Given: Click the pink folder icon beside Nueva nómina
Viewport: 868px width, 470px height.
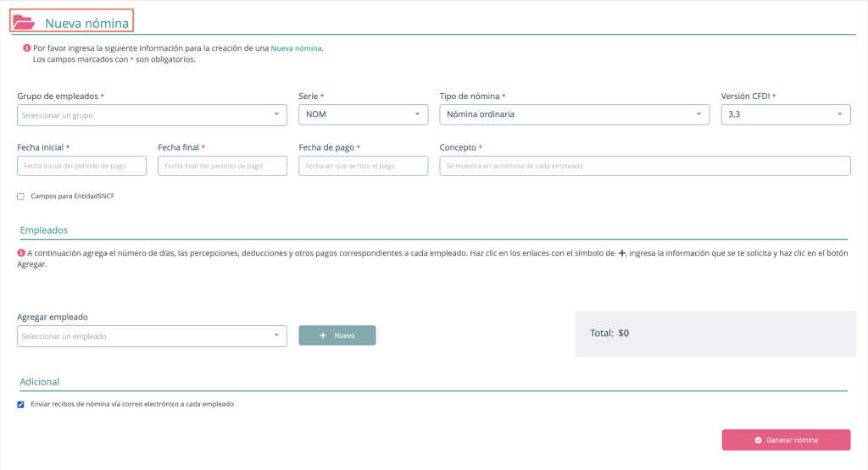Looking at the screenshot, I should [25, 23].
